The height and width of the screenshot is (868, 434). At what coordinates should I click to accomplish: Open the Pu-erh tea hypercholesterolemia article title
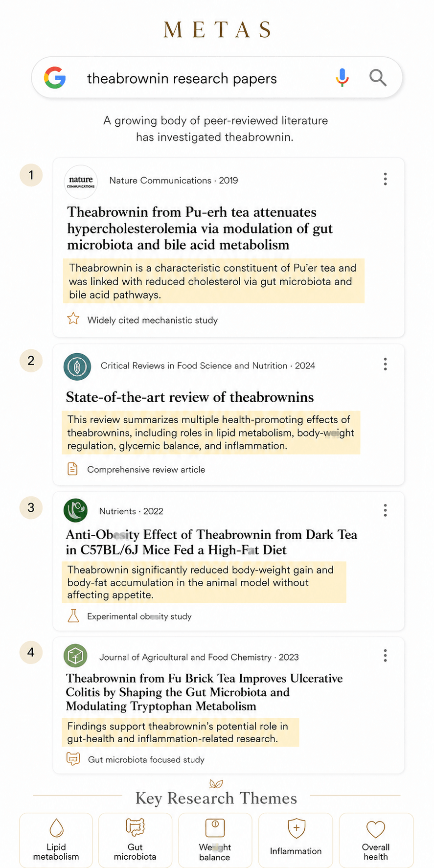tap(200, 228)
